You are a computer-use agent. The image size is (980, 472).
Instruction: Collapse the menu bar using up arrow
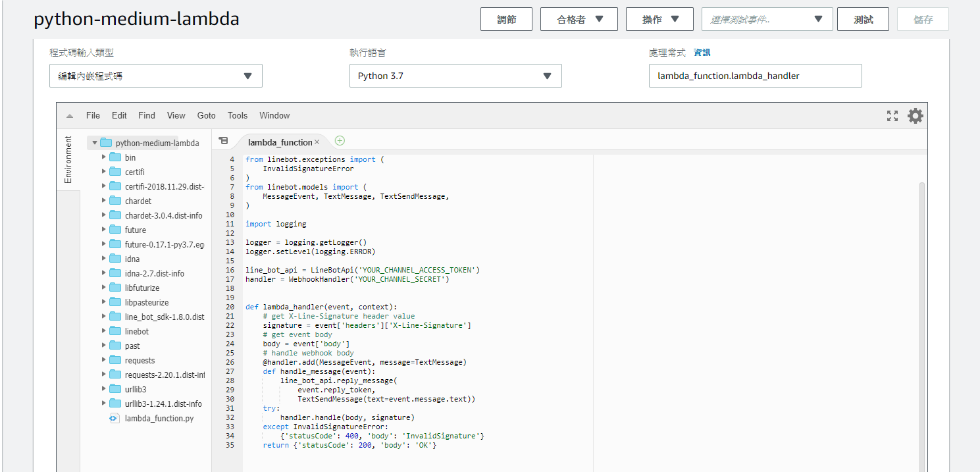[x=70, y=116]
